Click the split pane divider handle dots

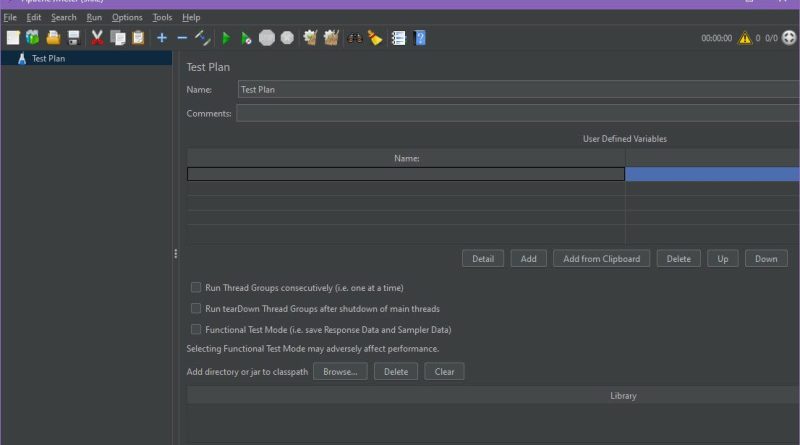point(176,254)
